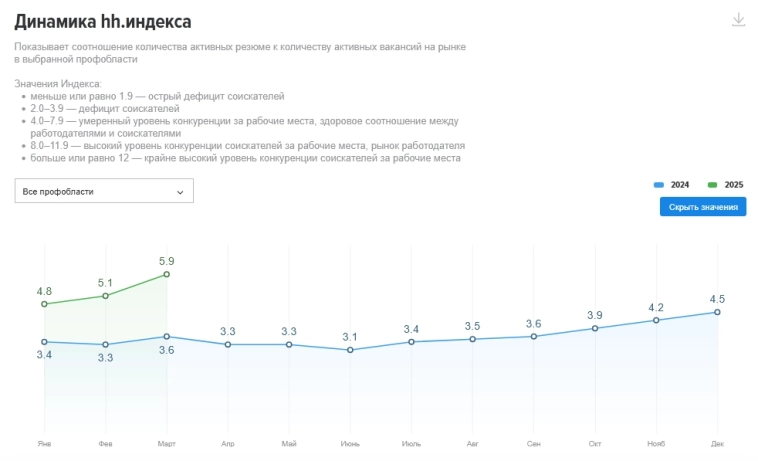Select the 2025 March point 5.9

coord(166,274)
